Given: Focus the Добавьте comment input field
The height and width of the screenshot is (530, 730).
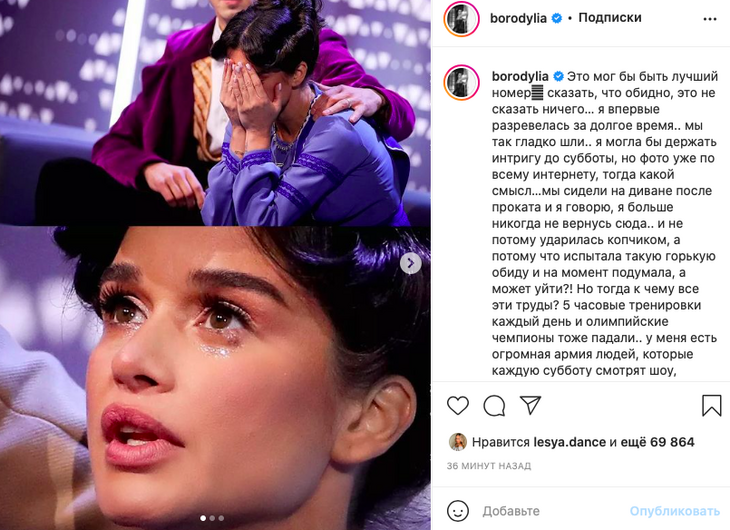Looking at the screenshot, I should pyautogui.click(x=550, y=511).
